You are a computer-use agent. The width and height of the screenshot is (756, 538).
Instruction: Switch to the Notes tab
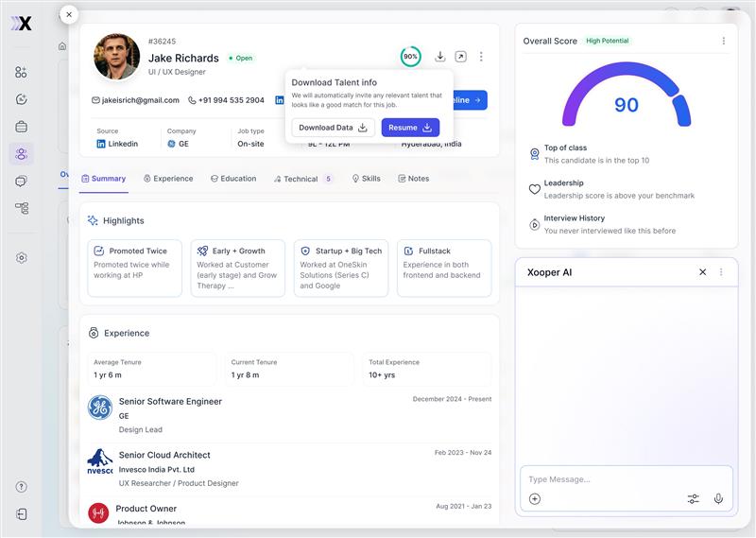(414, 179)
